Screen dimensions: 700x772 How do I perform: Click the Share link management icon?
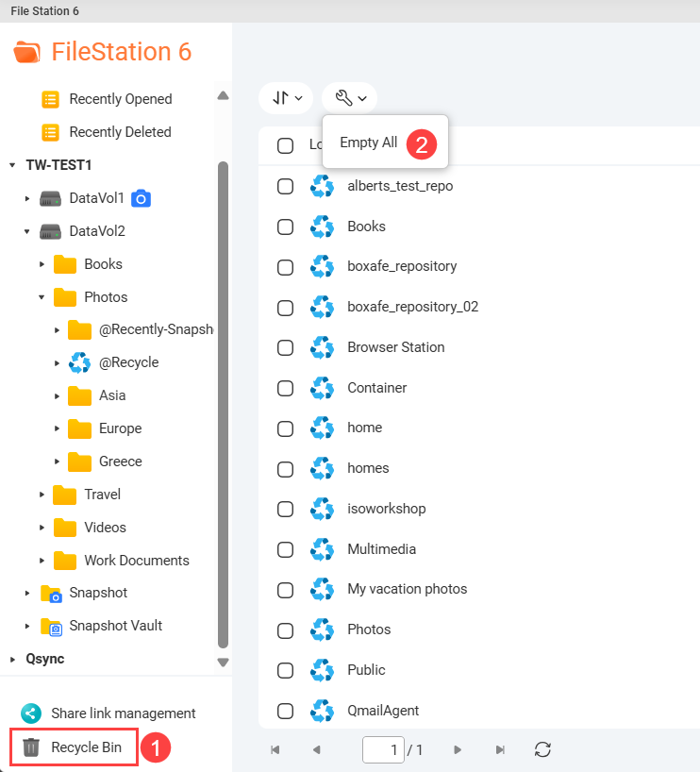31,713
